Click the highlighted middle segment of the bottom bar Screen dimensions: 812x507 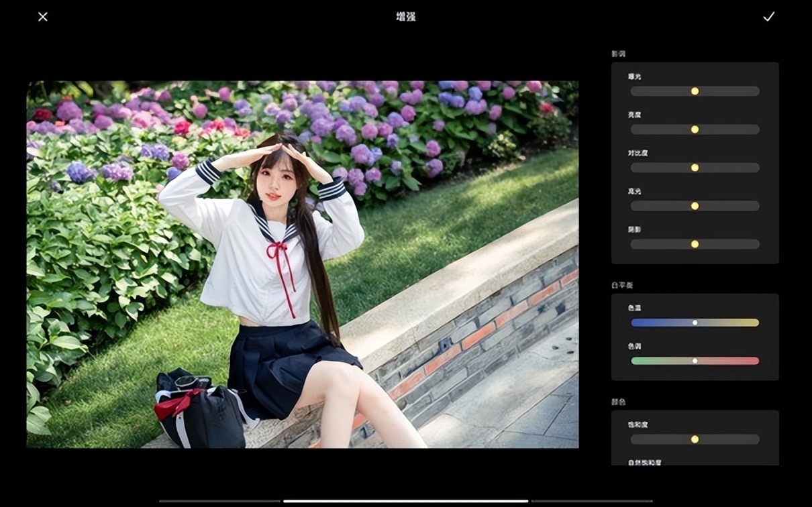tap(405, 501)
